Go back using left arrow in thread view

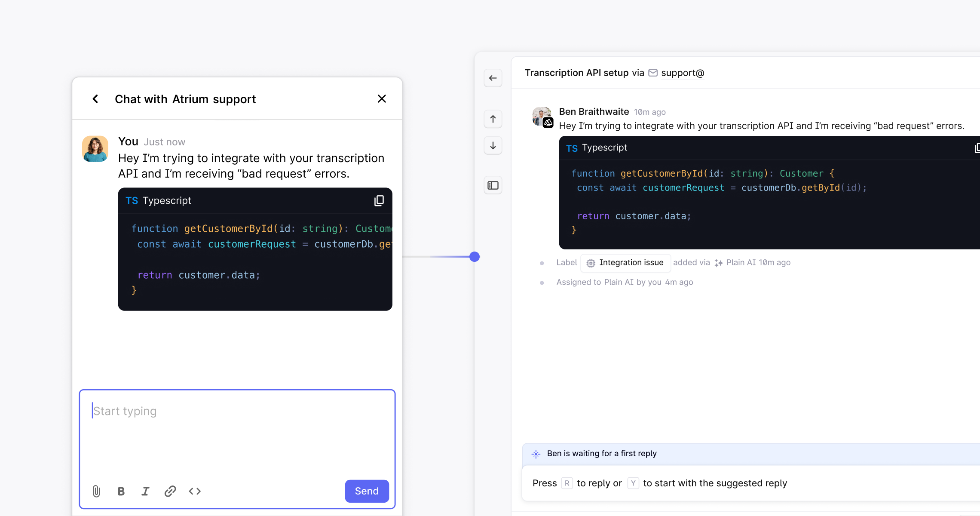[x=493, y=78]
